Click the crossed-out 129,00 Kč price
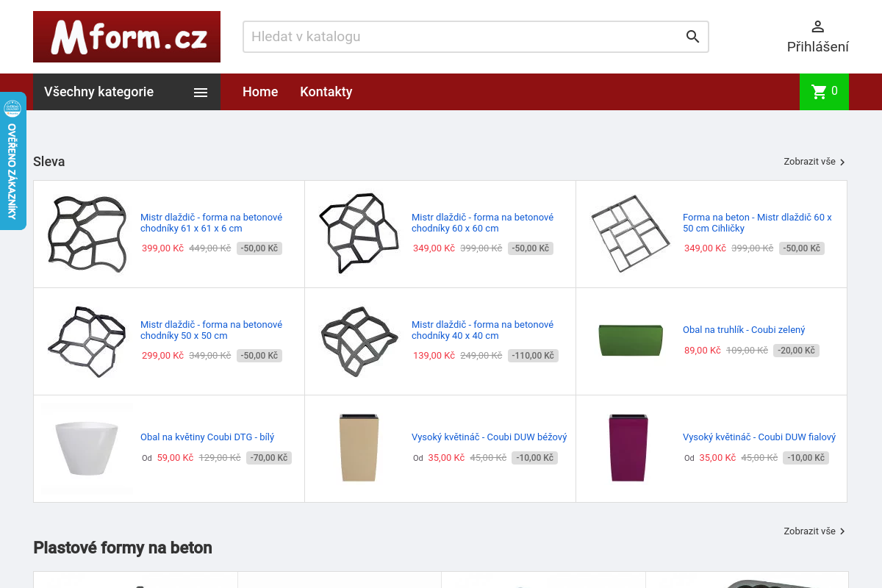Viewport: 882px width, 588px height. pos(220,458)
